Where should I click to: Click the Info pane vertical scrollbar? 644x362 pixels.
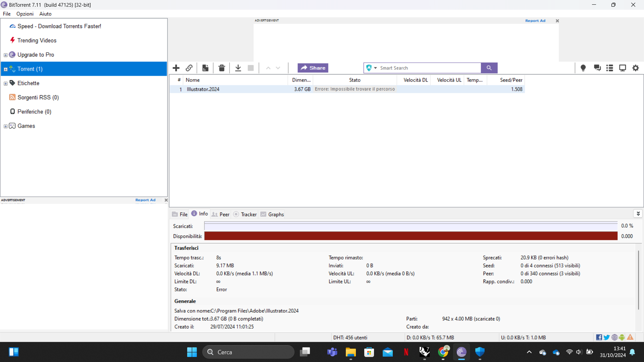click(639, 280)
